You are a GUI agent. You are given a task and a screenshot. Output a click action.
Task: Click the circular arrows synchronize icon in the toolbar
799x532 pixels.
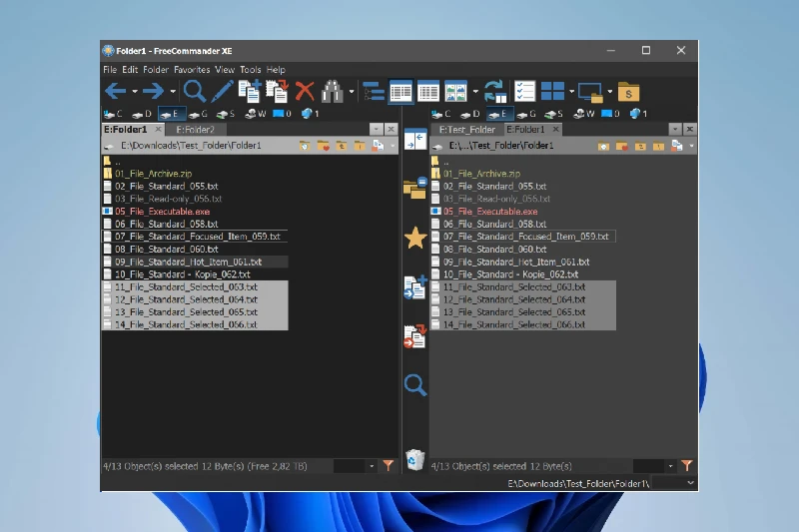pyautogui.click(x=494, y=91)
